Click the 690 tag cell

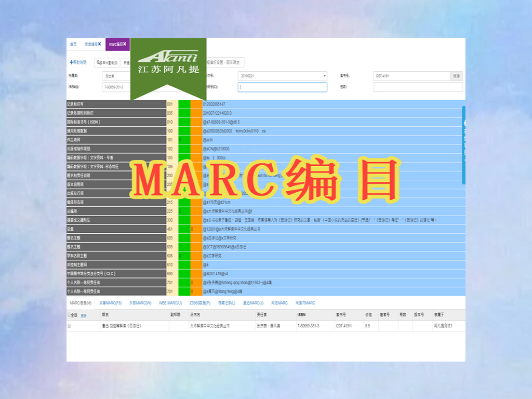coord(172,273)
